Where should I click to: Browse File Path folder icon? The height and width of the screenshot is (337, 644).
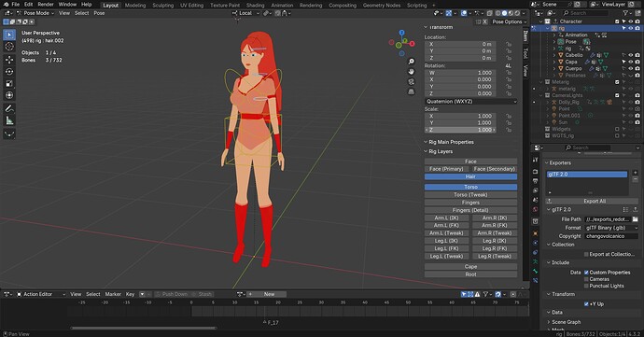635,219
